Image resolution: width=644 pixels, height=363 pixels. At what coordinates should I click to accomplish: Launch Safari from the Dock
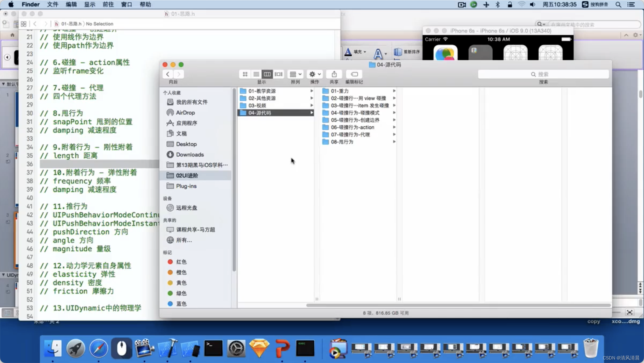pos(98,348)
